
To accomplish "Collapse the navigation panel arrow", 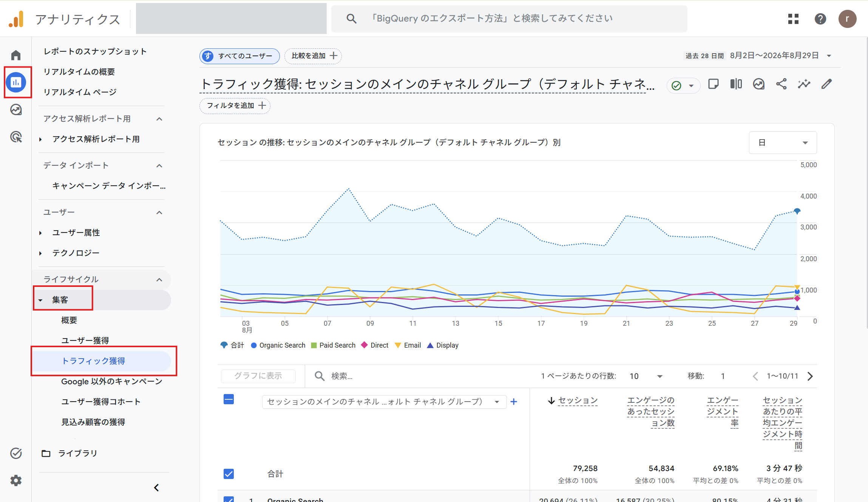I will click(x=156, y=488).
